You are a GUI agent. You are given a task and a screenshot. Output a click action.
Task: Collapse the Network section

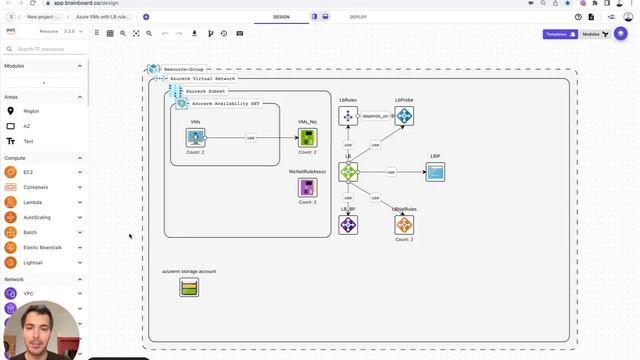[80, 279]
